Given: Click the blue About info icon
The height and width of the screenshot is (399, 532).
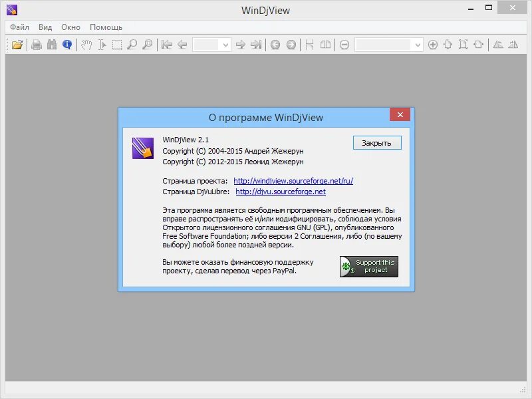Looking at the screenshot, I should point(67,45).
